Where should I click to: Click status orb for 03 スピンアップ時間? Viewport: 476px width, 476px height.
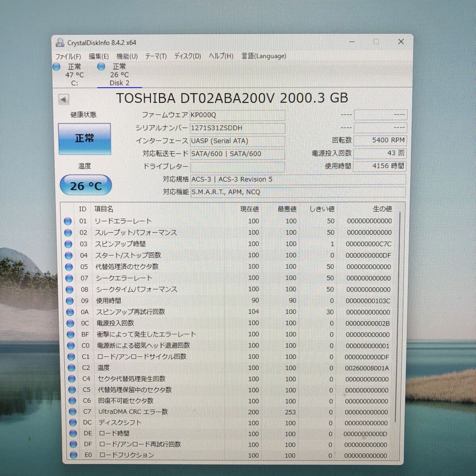pos(68,244)
